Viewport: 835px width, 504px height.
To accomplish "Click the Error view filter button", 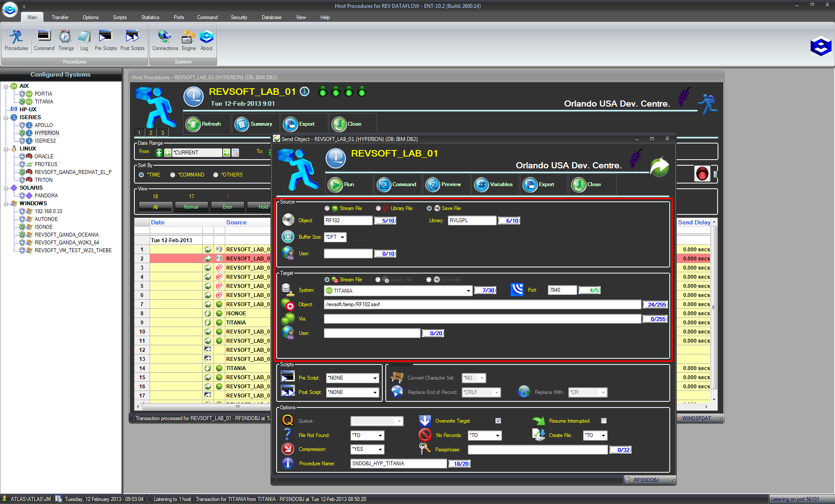I will pyautogui.click(x=227, y=207).
